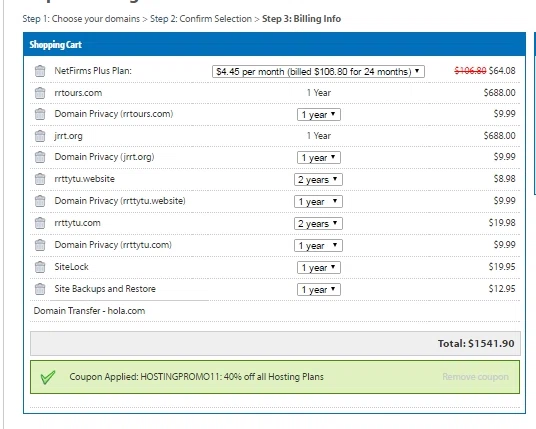Click rrttytu.com domain name
This screenshot has width=536, height=429.
point(78,223)
